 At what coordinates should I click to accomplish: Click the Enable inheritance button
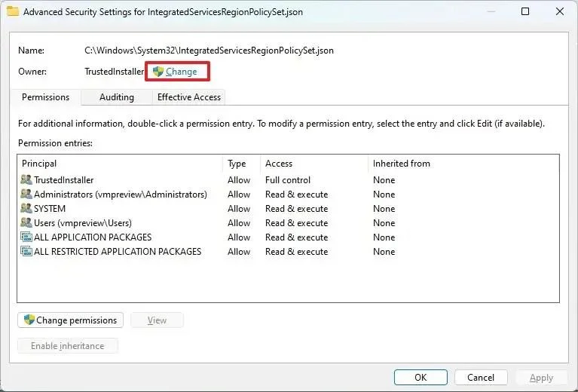(x=68, y=346)
